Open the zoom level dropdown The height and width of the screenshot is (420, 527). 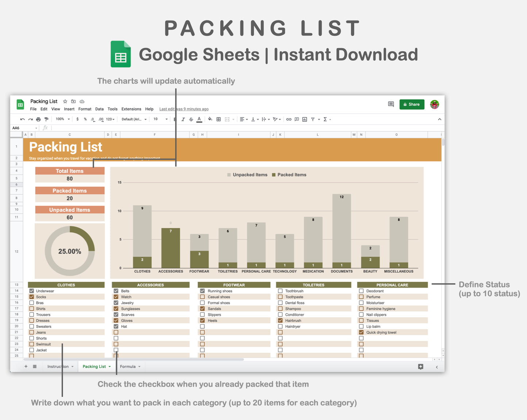pyautogui.click(x=62, y=119)
